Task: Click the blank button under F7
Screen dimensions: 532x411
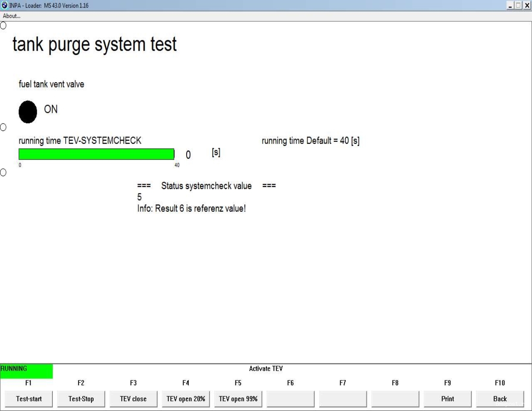Action: 343,399
